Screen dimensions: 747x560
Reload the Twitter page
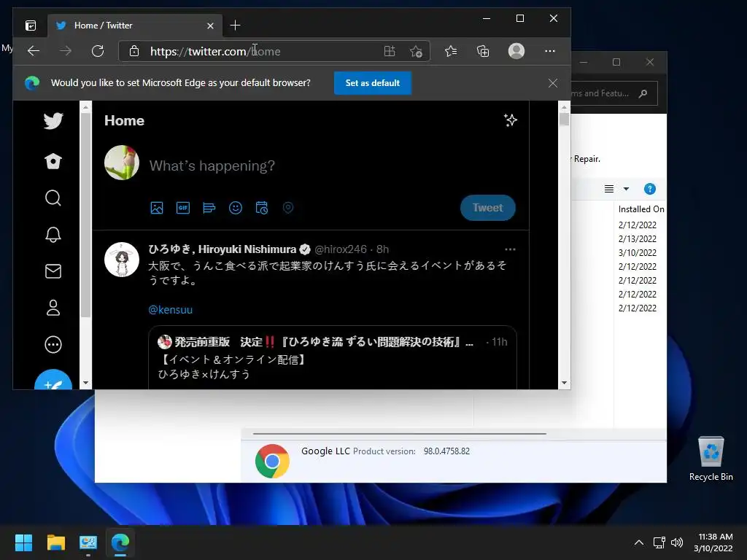click(98, 51)
